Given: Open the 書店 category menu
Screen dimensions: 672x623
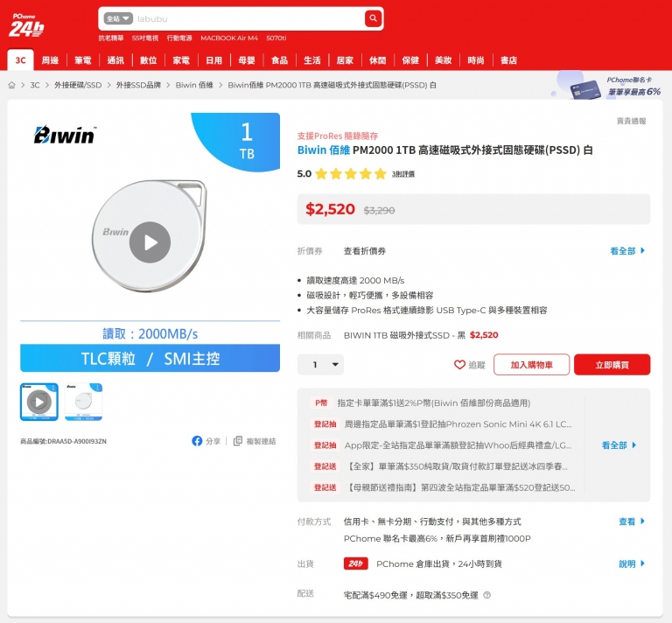Looking at the screenshot, I should coord(509,60).
